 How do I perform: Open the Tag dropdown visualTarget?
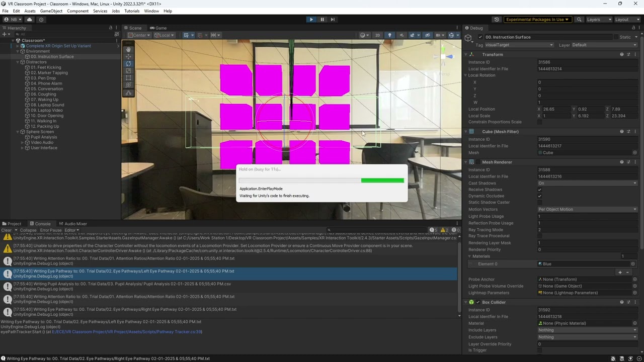click(x=519, y=45)
